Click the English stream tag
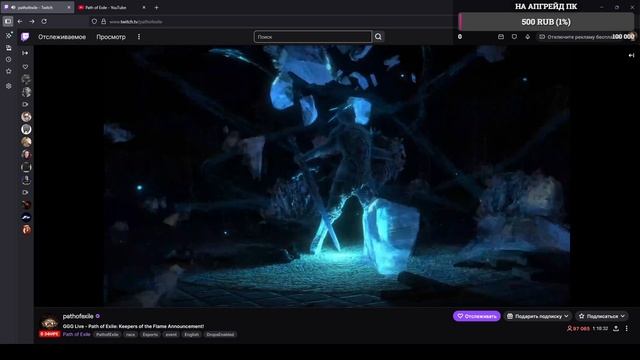 coord(191,334)
